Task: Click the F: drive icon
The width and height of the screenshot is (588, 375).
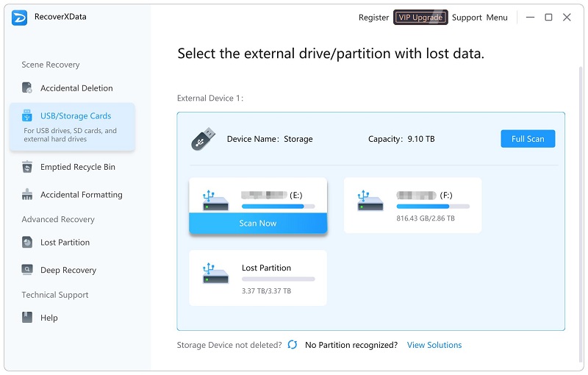Action: click(369, 200)
